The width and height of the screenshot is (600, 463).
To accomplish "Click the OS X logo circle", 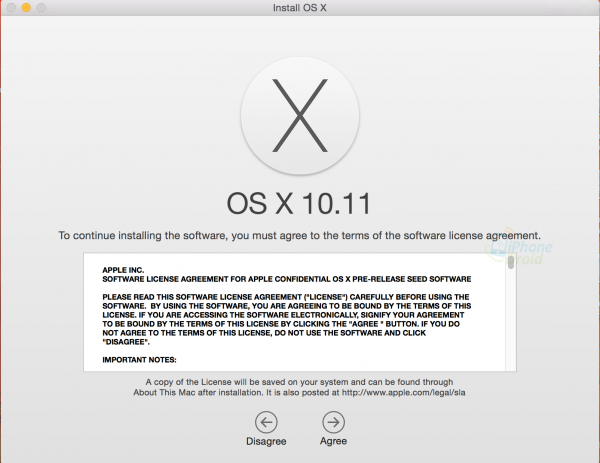I will click(300, 116).
